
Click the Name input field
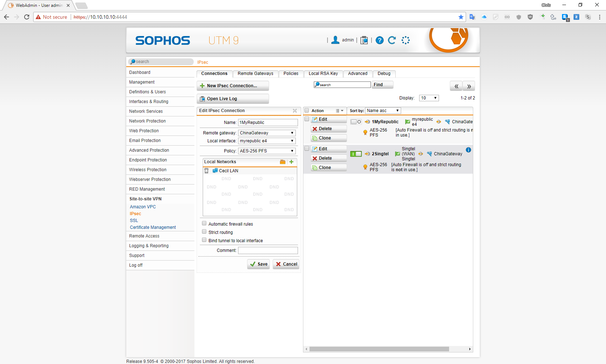[x=268, y=123]
